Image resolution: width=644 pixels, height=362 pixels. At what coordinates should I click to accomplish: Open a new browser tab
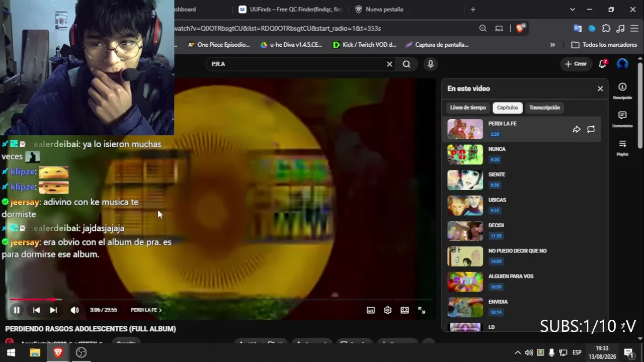[x=472, y=9]
